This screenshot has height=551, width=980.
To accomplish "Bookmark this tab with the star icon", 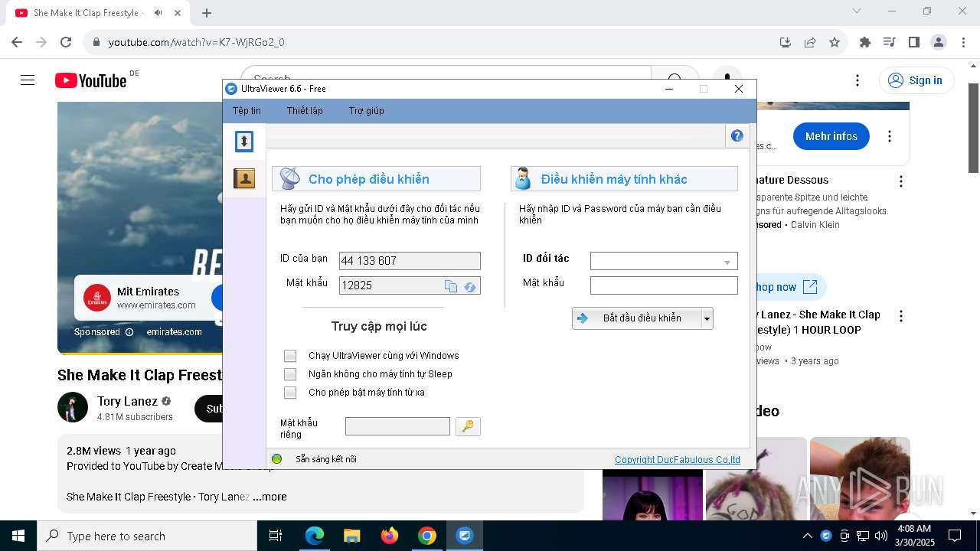I will tap(835, 42).
